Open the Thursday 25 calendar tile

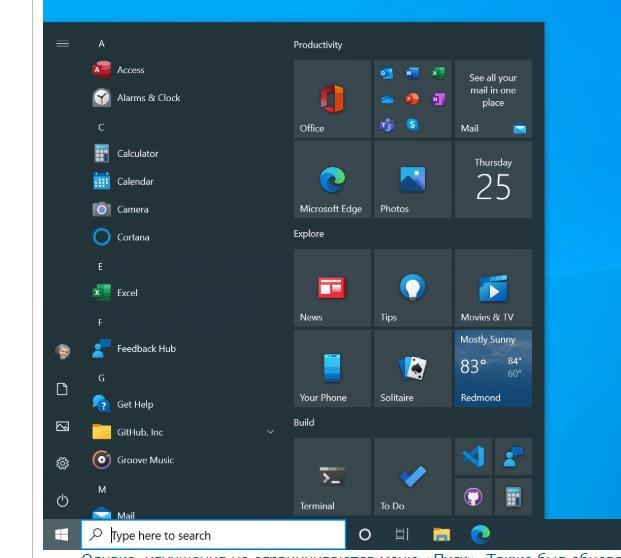pos(493,180)
